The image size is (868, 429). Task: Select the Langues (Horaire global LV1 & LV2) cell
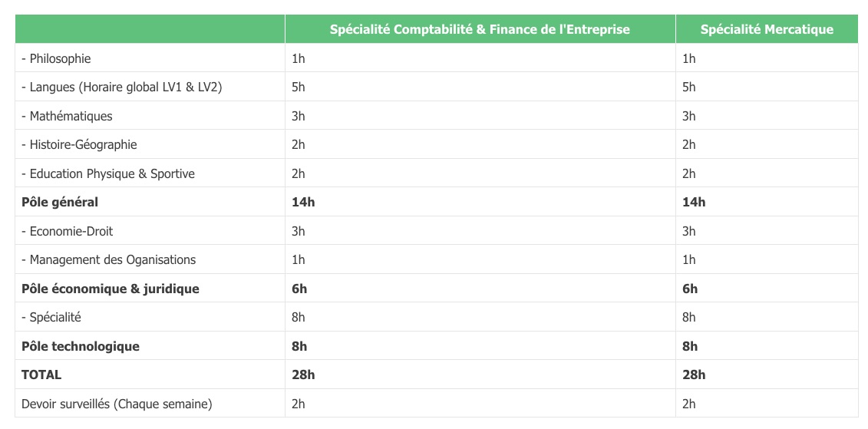tap(121, 87)
